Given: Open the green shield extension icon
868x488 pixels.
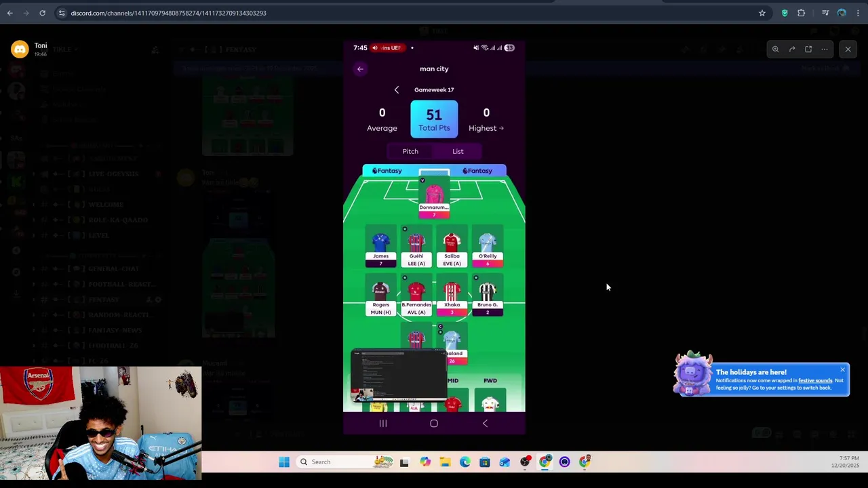Looking at the screenshot, I should point(785,13).
